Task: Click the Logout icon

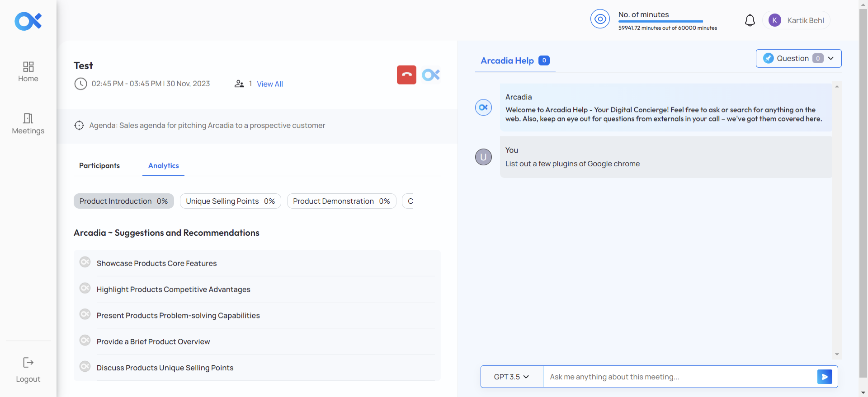Action: (28, 363)
